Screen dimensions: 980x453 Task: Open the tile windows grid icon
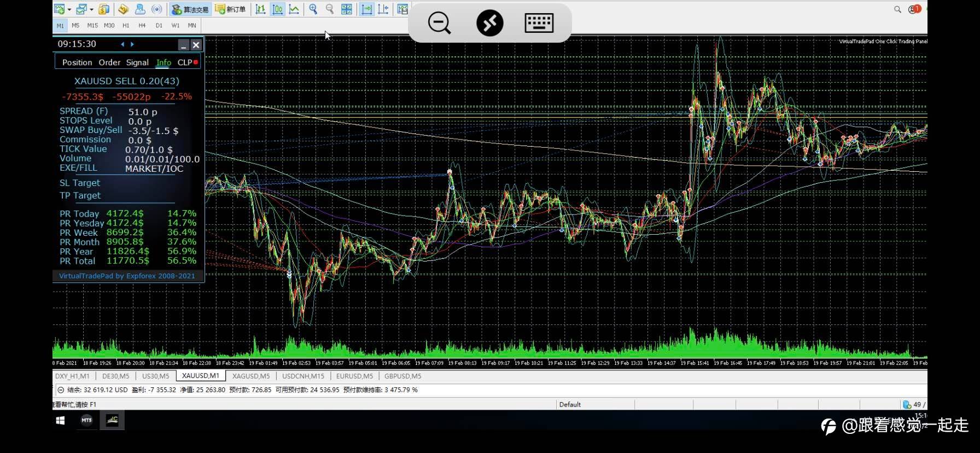pyautogui.click(x=347, y=9)
